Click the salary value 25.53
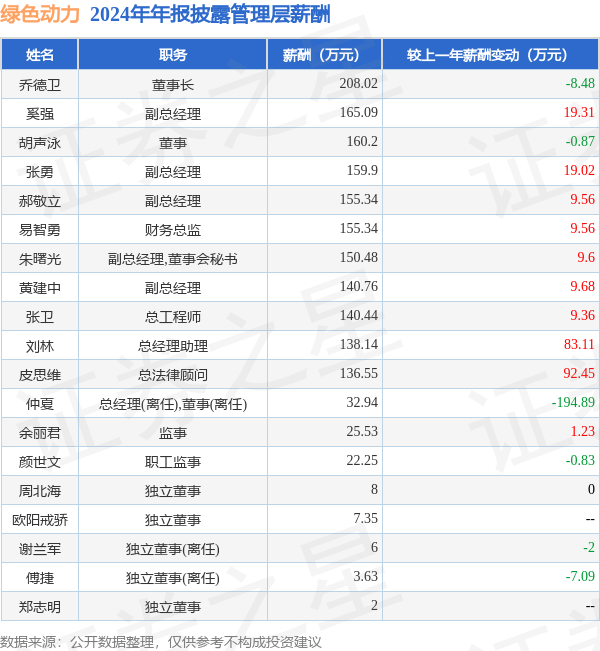This screenshot has width=600, height=651. pos(362,431)
